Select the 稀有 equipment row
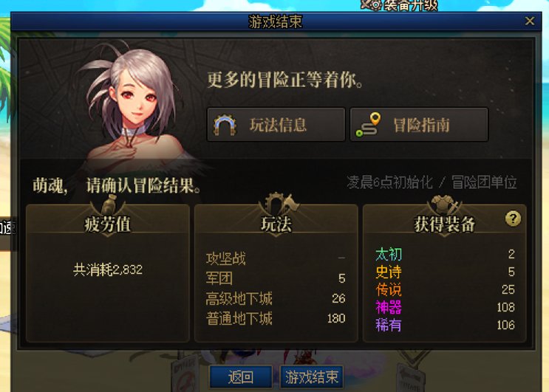The image size is (549, 392). pyautogui.click(x=445, y=325)
